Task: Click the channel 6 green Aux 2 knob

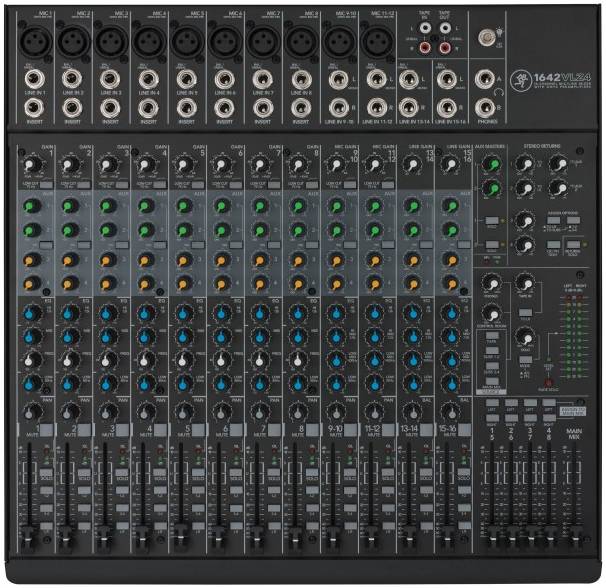Action: pos(222,230)
